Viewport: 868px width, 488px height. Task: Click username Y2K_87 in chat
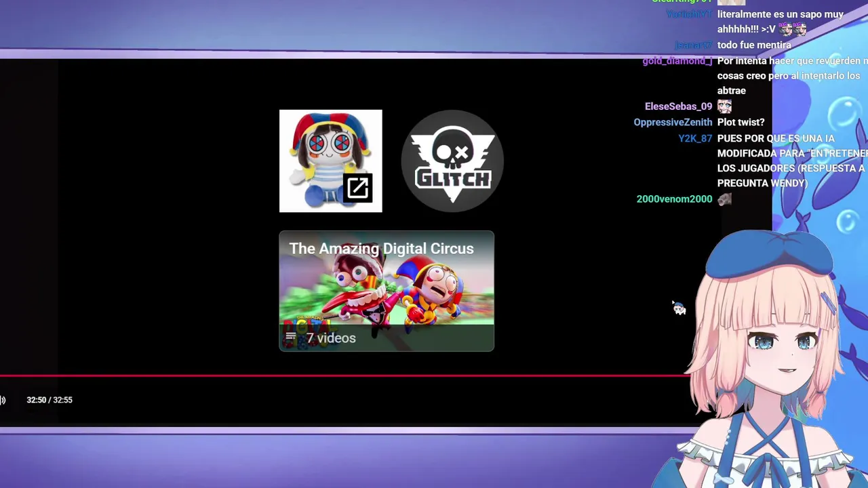[695, 138]
